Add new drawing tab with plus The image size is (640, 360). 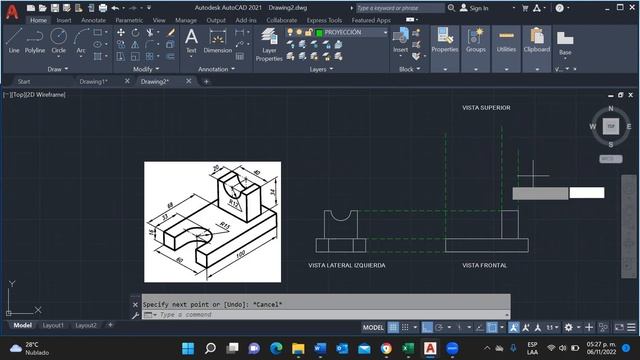[x=206, y=82]
